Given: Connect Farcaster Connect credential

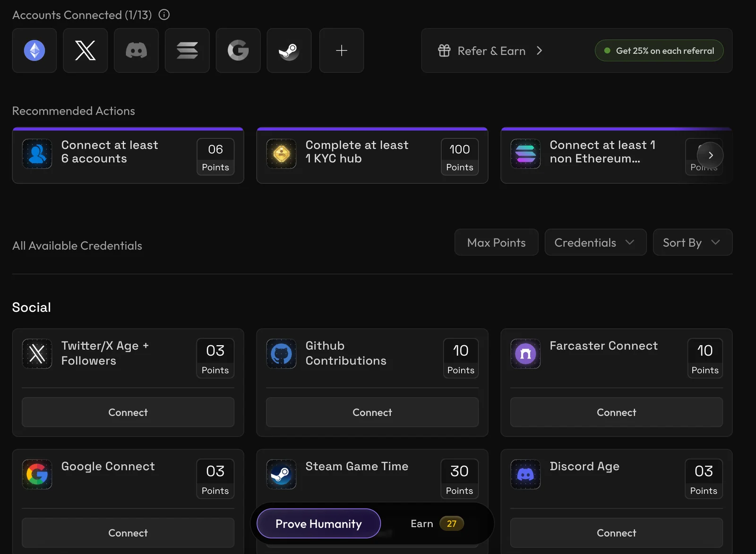Looking at the screenshot, I should click(617, 412).
